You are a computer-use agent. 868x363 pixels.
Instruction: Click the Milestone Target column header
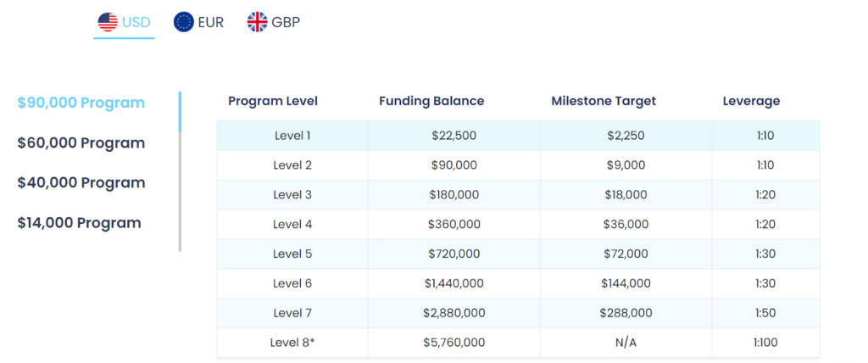pyautogui.click(x=604, y=101)
